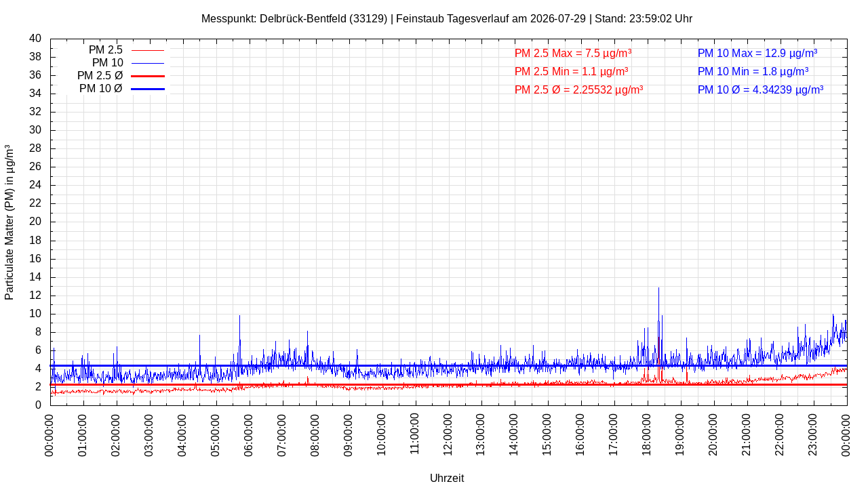Click the x-axis time label "08:00:00"
Screen dimensions: 868x488
point(316,434)
